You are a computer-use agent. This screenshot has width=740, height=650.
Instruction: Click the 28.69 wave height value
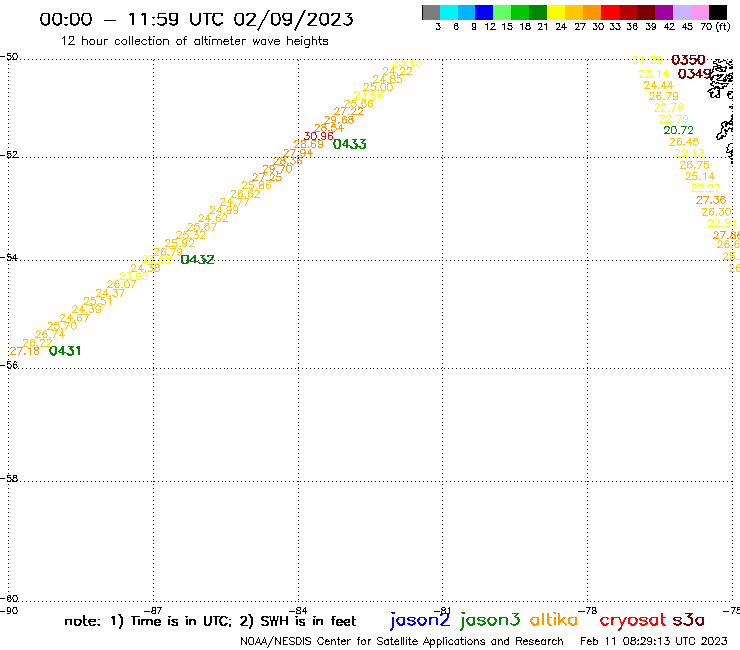tap(309, 144)
